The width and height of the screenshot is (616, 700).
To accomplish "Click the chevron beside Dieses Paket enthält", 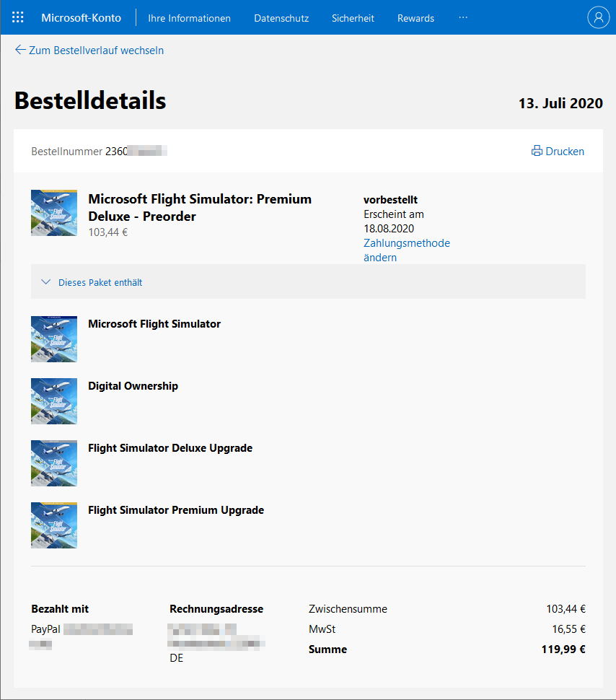I will 45,282.
